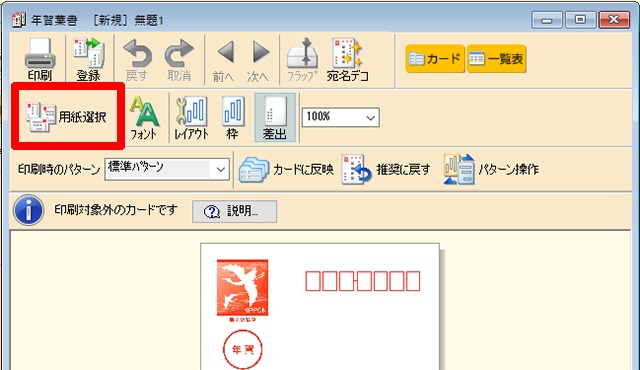Click the red stamp image on postcard

tap(242, 288)
